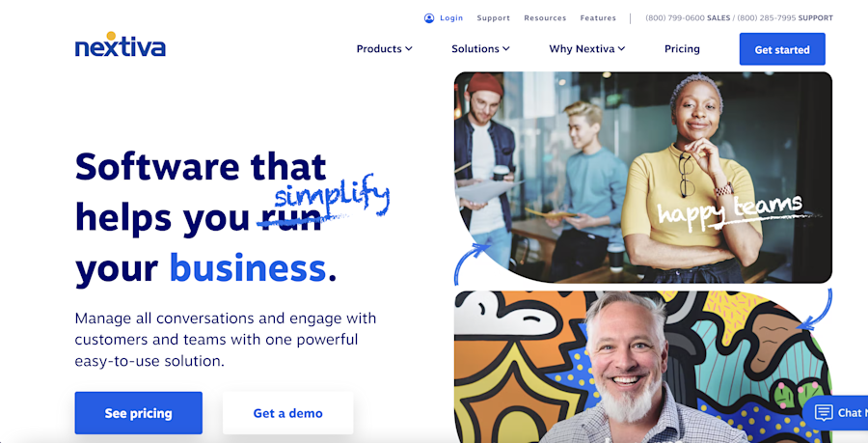Click the Nextiva logo
Image resolution: width=868 pixels, height=443 pixels.
[121, 44]
